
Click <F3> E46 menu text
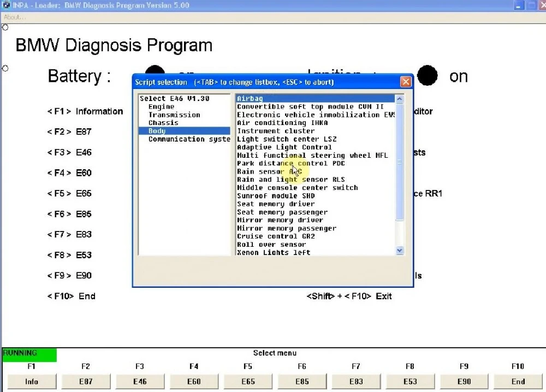69,152
